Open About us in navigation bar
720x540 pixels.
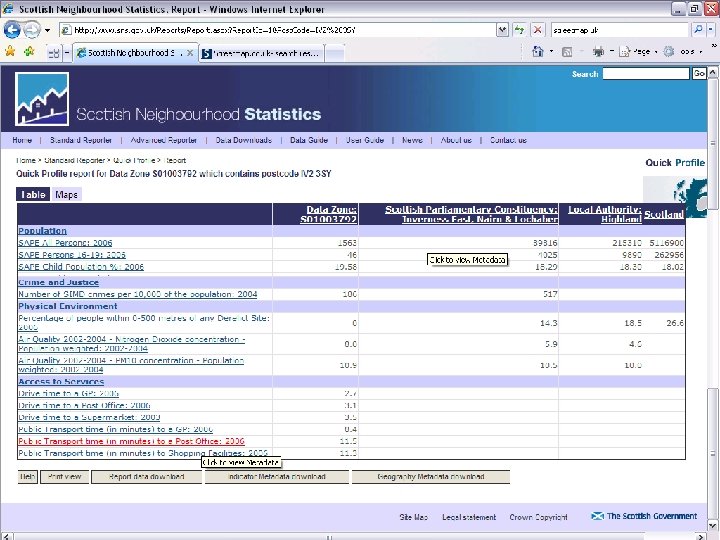click(x=456, y=140)
